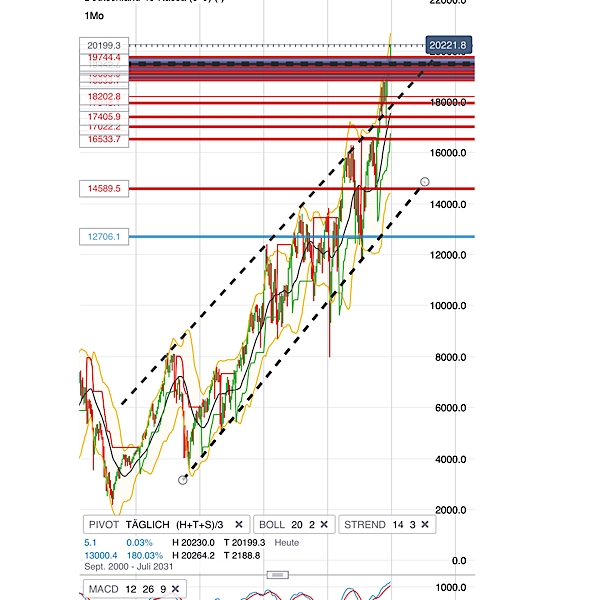600x600 pixels.
Task: Click the 16533.7 price level label
Action: point(104,139)
